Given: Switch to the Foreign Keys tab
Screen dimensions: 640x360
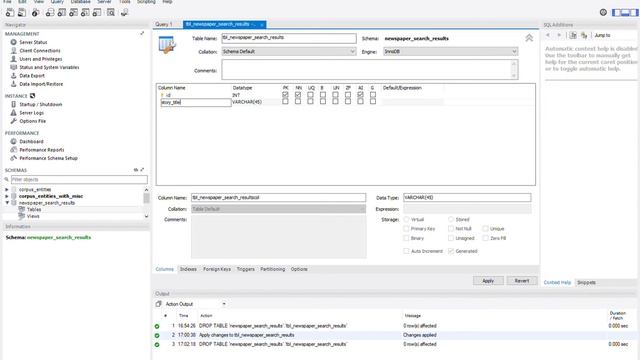Looking at the screenshot, I should 217,269.
